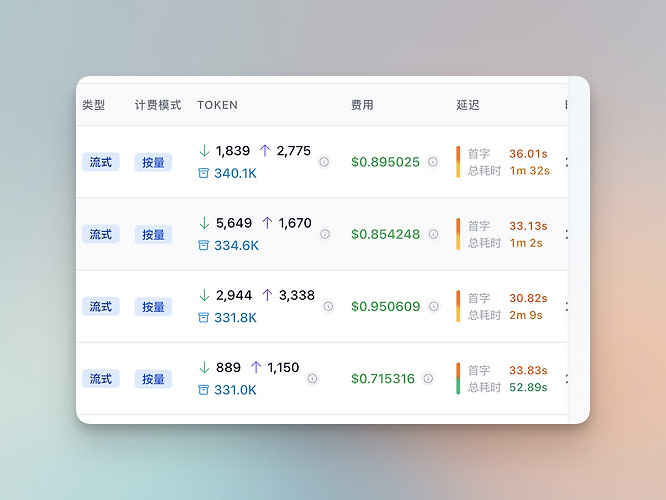Click purple up arrow beside 3,338
The width and height of the screenshot is (666, 500).
(x=267, y=295)
